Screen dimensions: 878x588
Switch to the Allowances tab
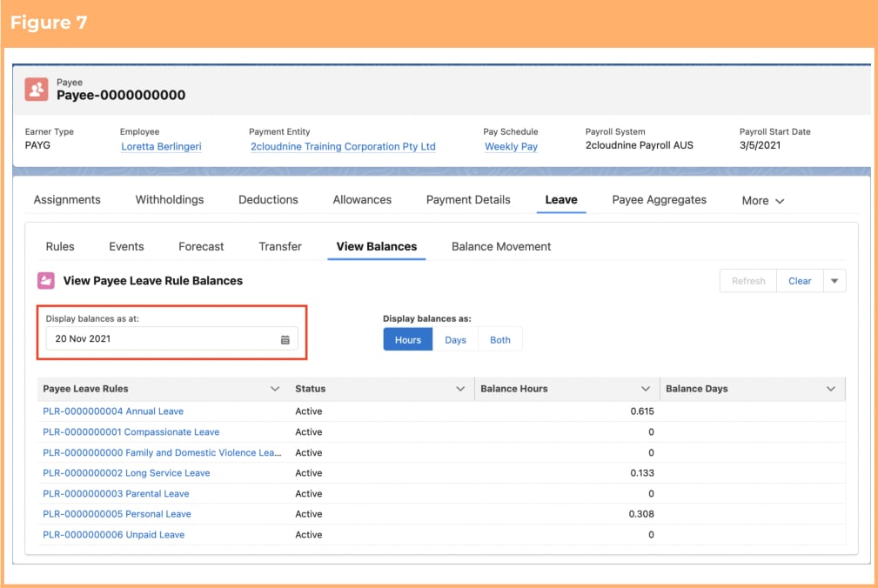pyautogui.click(x=362, y=200)
